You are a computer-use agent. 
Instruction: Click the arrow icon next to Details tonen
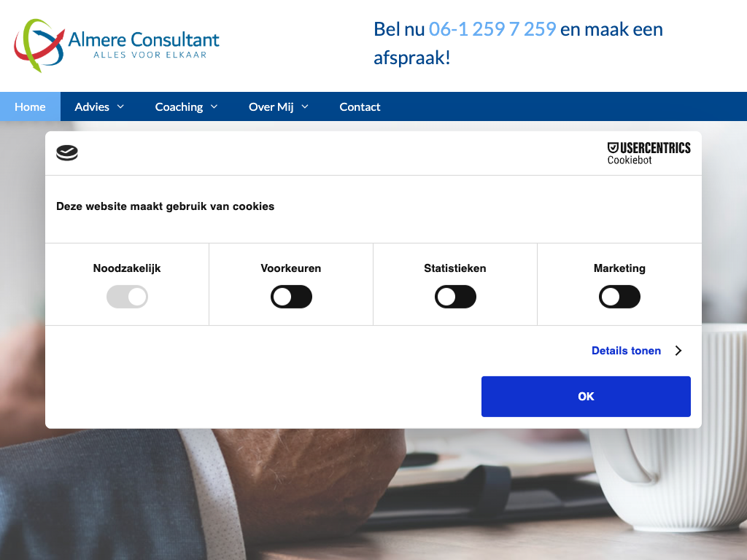678,351
